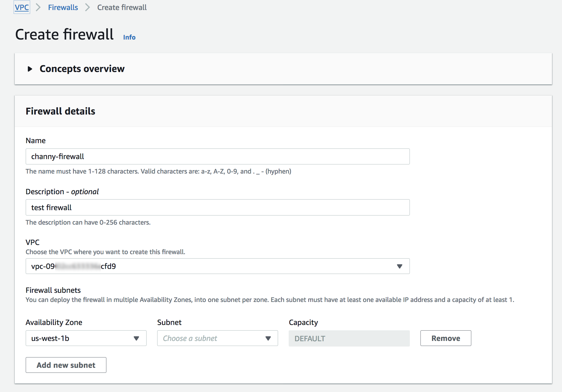The width and height of the screenshot is (562, 392).
Task: Click the breadcrumb chevron after VPC
Action: 38,7
